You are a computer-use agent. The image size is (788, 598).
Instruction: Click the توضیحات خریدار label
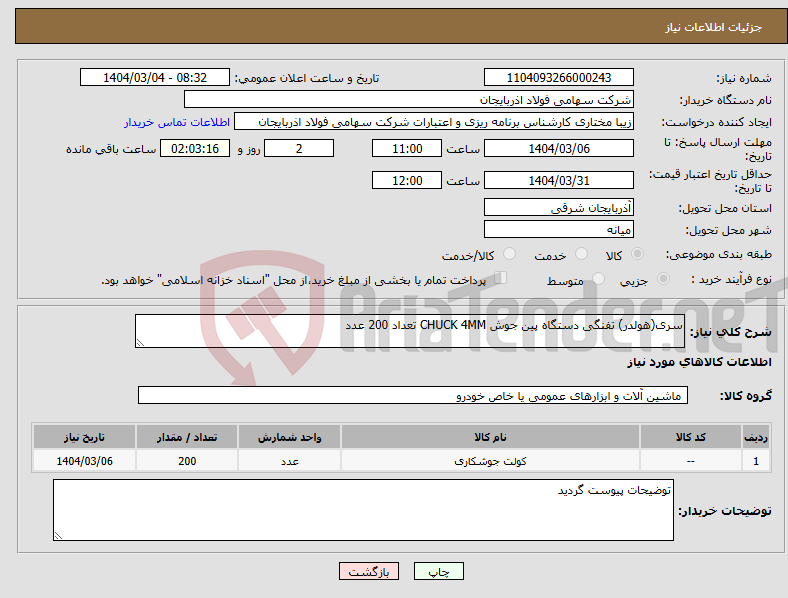(725, 511)
